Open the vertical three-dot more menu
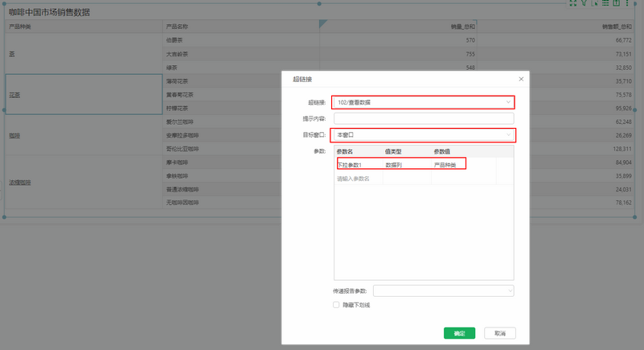 (x=627, y=2)
